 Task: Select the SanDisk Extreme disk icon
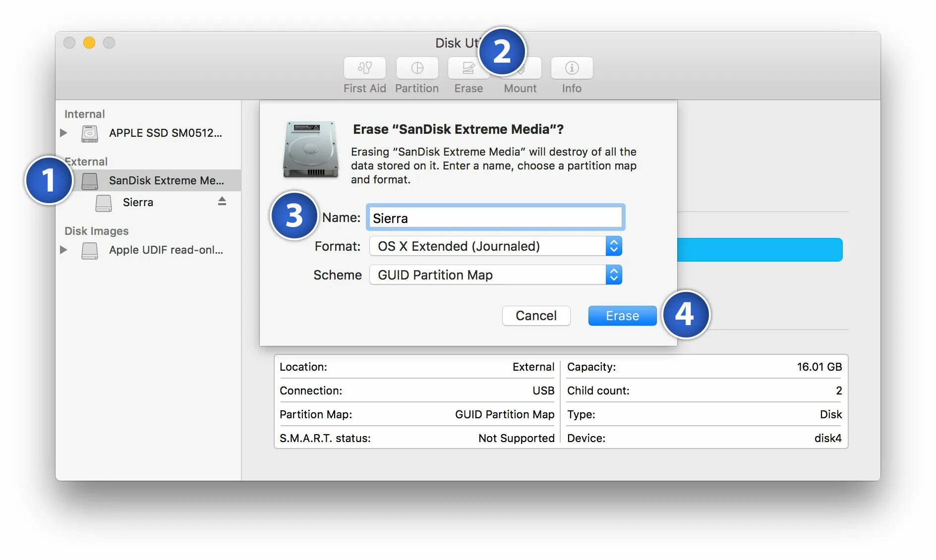90,181
